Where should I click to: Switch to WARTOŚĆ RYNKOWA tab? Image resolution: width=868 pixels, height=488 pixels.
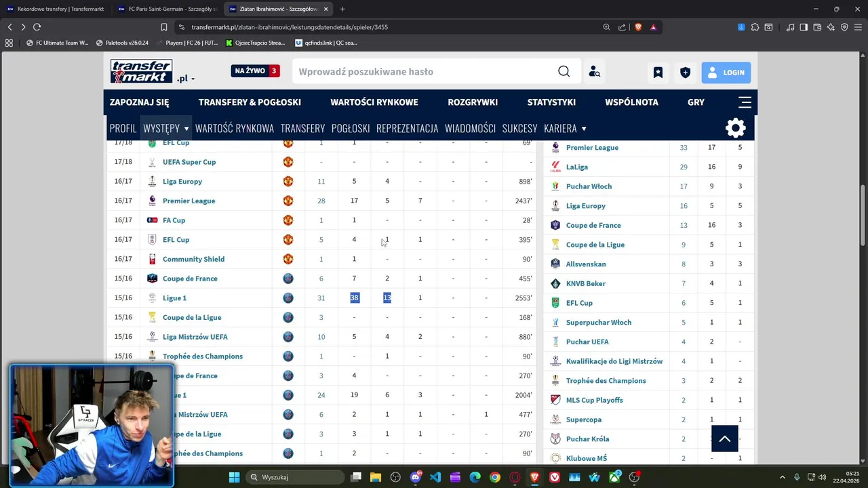point(235,128)
